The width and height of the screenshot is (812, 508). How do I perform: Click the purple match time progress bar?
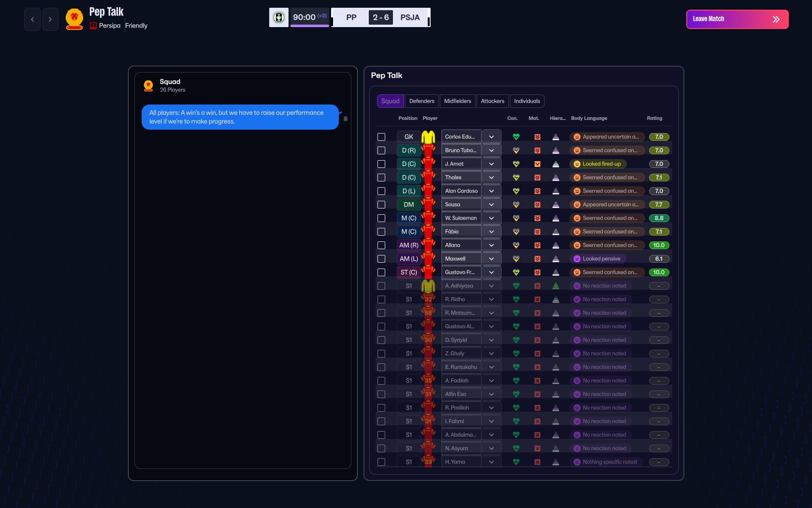pyautogui.click(x=310, y=26)
